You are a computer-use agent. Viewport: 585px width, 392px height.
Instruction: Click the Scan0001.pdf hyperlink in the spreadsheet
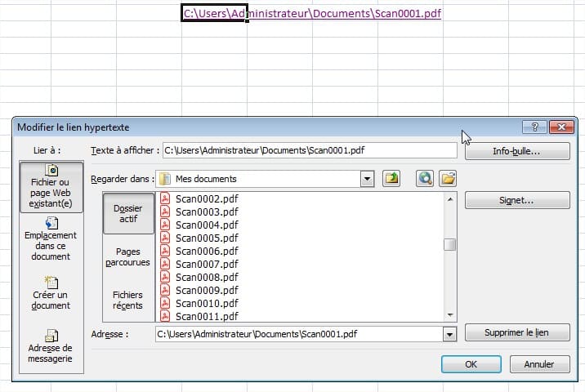[x=312, y=13]
